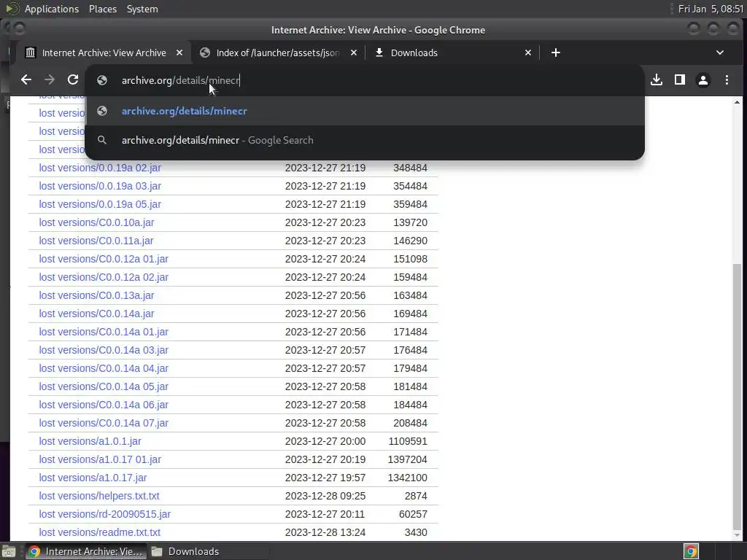
Task: Click the Chrome icon in the bottom-right tray
Action: click(692, 551)
